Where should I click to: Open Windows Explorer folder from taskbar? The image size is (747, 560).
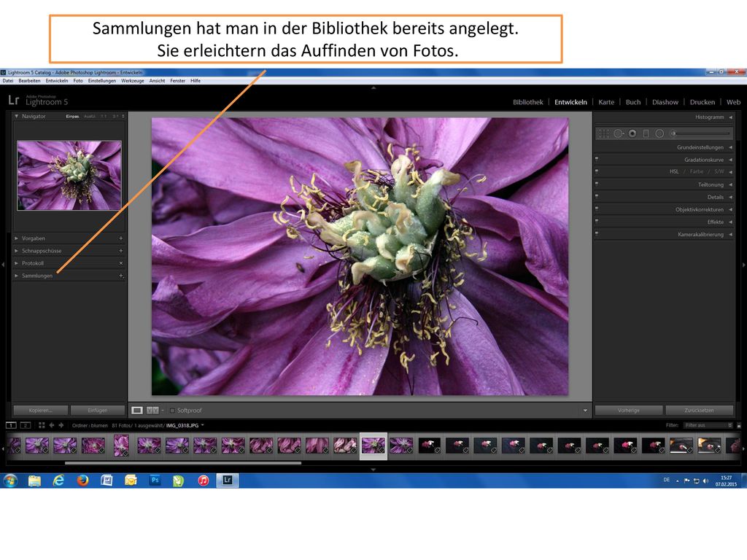pos(34,481)
